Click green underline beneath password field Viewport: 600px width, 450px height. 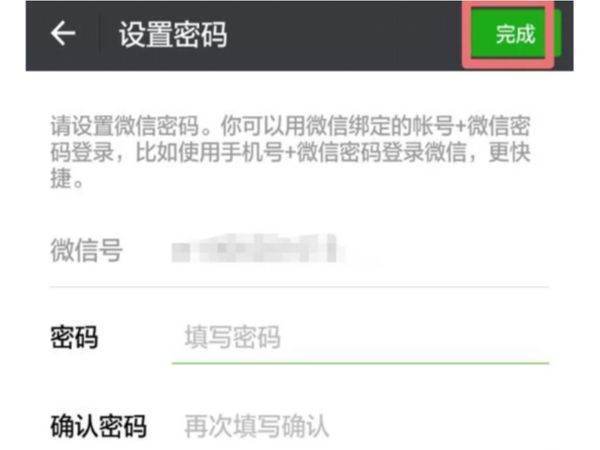coord(360,362)
